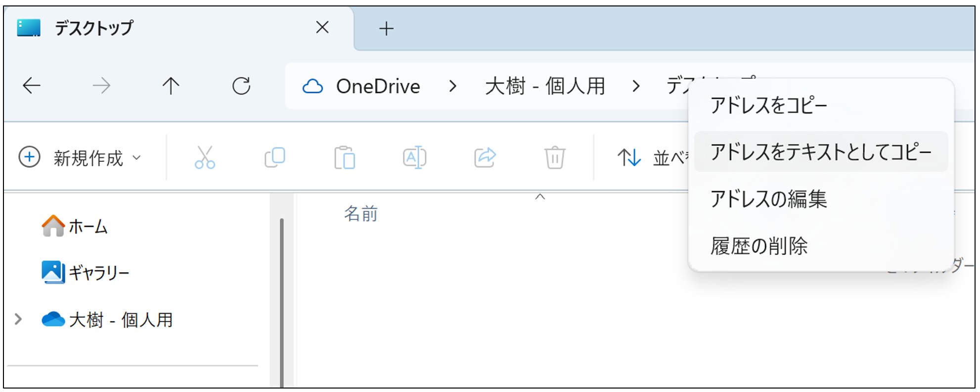Viewport: 980px width, 392px height.
Task: Click the Cut scissors icon
Action: coord(205,158)
